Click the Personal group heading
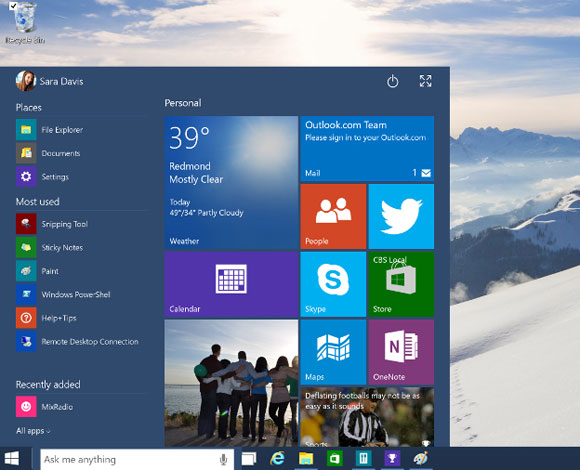The image size is (580, 470). coord(183,103)
